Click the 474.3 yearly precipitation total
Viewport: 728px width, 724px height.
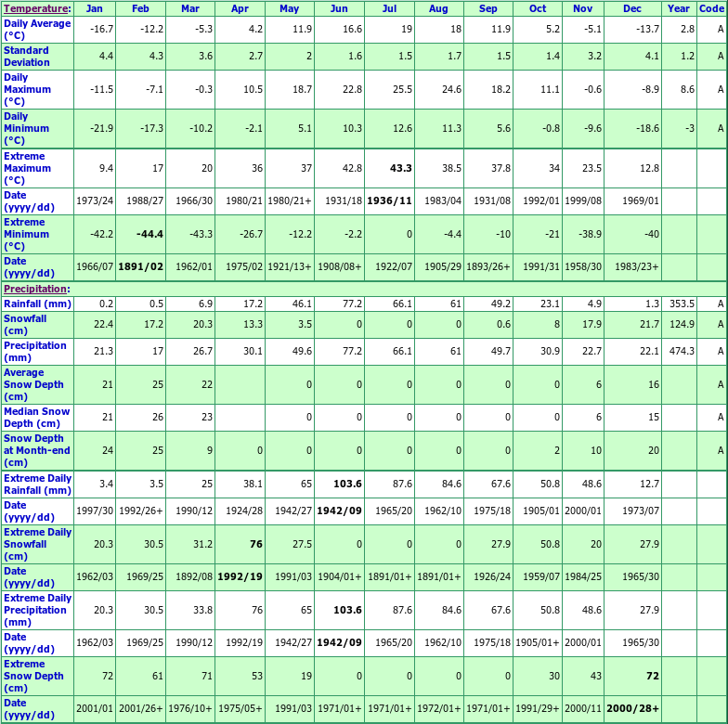pos(681,352)
